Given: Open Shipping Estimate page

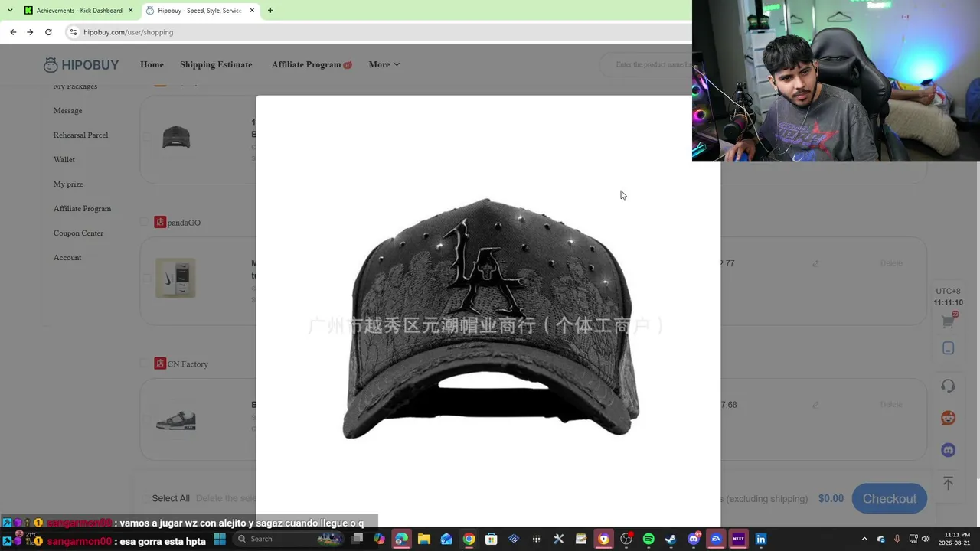Looking at the screenshot, I should click(216, 64).
